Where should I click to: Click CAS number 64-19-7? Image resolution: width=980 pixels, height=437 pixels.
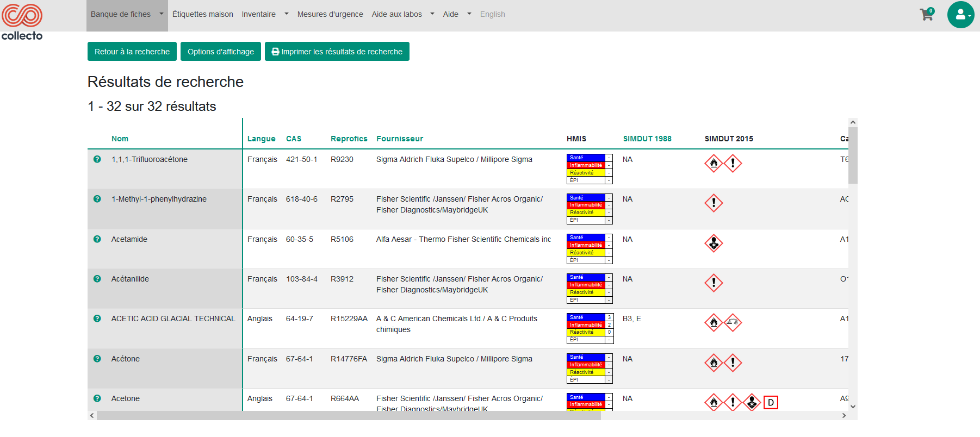300,319
